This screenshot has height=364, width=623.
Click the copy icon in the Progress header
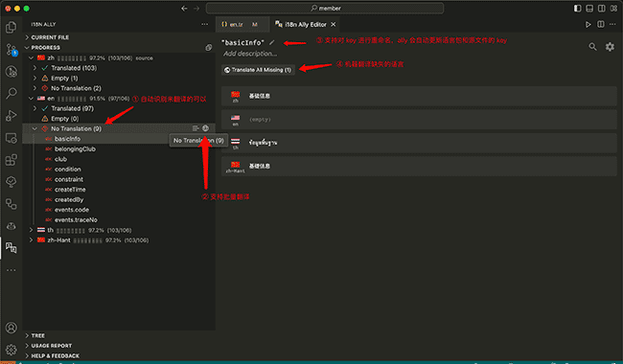[209, 48]
